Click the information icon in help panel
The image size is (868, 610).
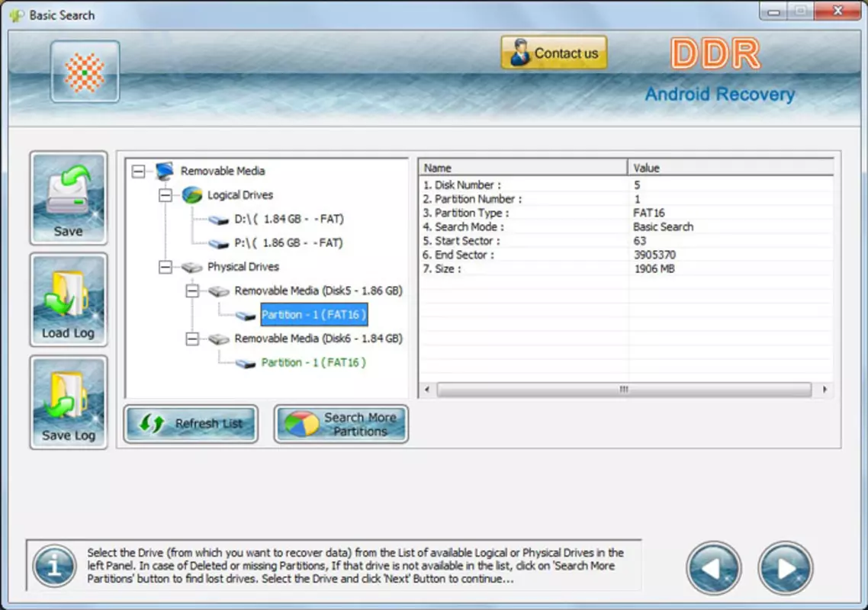coord(53,567)
